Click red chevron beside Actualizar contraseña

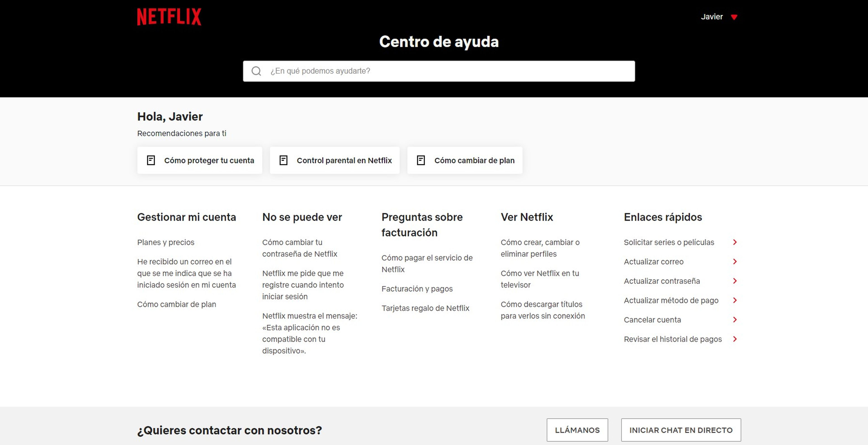coord(735,281)
